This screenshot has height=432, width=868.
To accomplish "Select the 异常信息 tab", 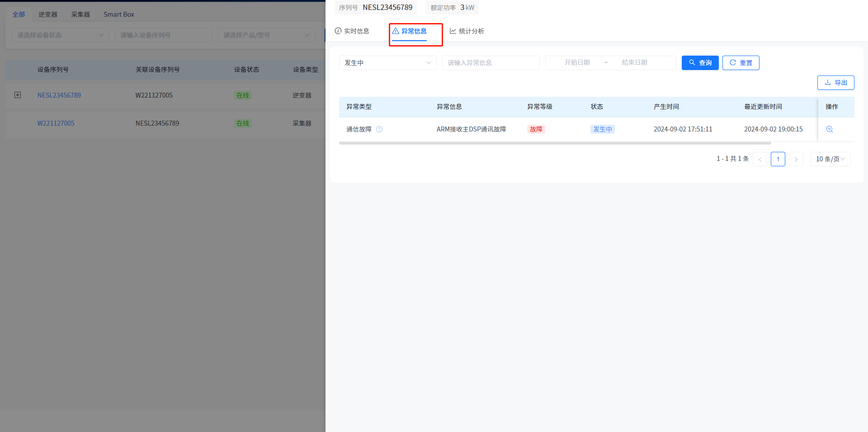I will click(x=410, y=31).
